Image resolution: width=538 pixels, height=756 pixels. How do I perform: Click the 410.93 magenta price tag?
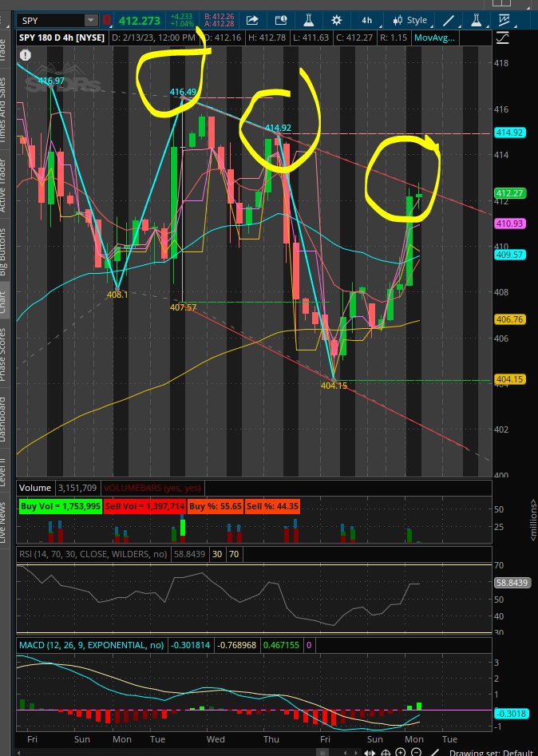coord(509,224)
